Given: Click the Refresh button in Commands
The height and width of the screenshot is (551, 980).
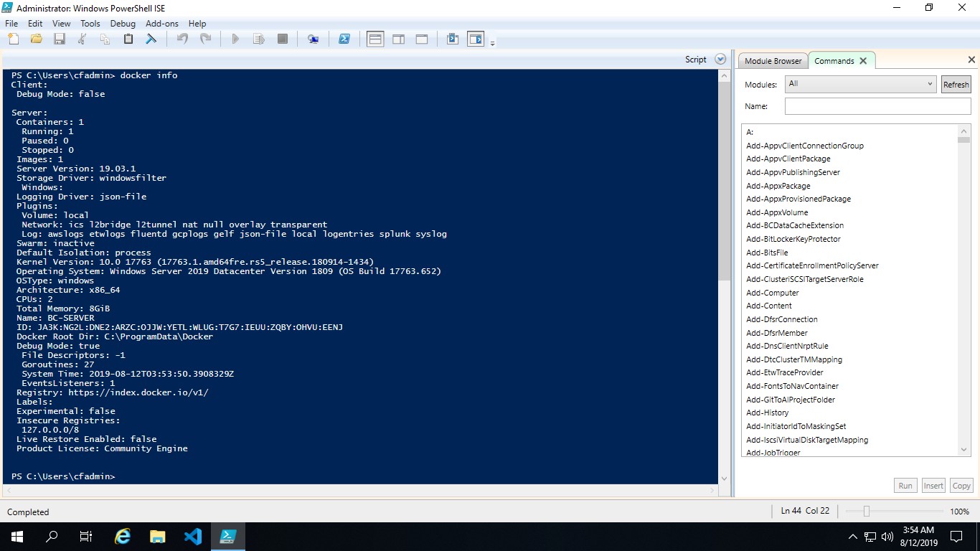Looking at the screenshot, I should (x=956, y=85).
